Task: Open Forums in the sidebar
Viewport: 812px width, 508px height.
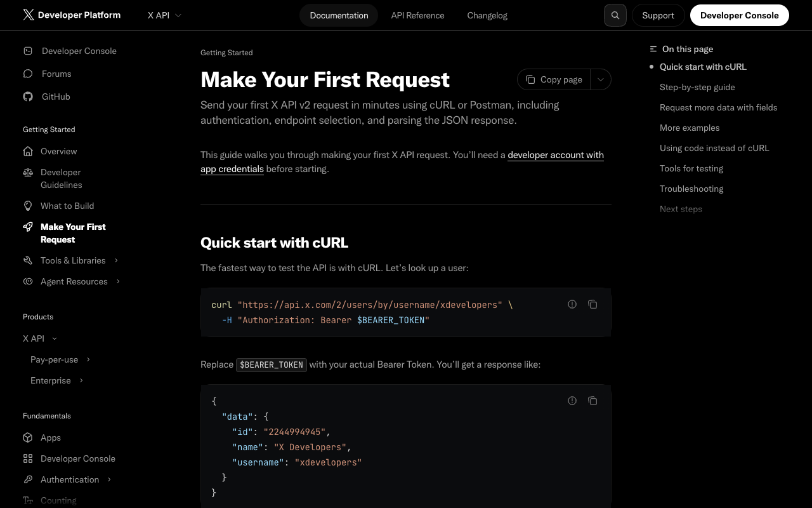Action: pyautogui.click(x=56, y=74)
